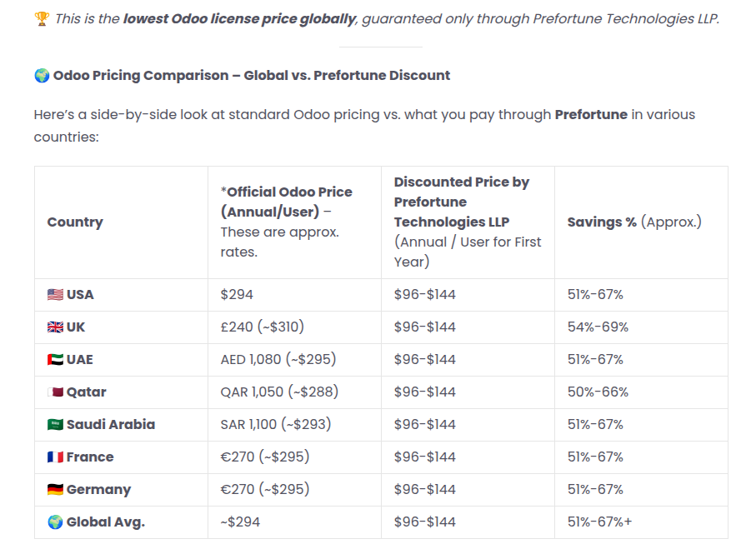
Task: Click the bold Prefortune word in intro paragraph
Action: tap(591, 114)
